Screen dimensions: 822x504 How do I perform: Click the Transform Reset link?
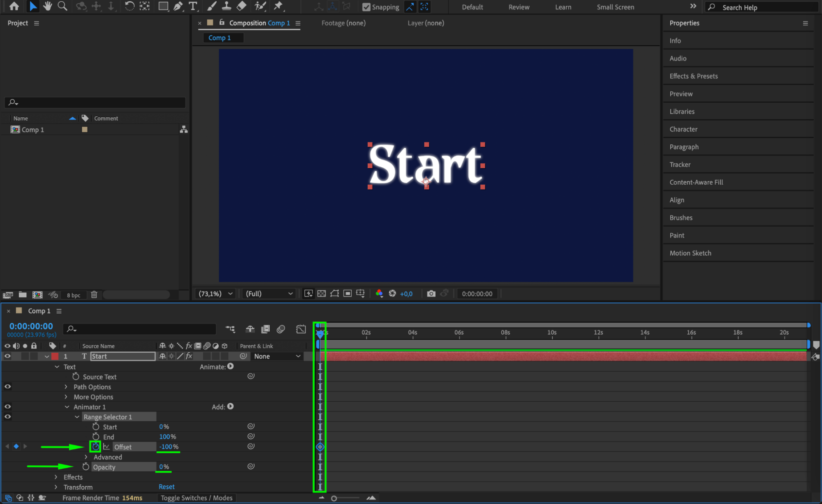pyautogui.click(x=167, y=487)
